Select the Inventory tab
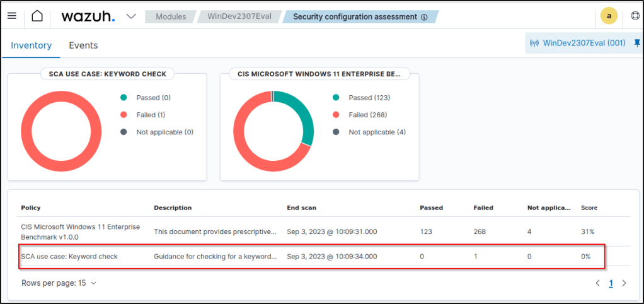644x304 pixels. 31,45
